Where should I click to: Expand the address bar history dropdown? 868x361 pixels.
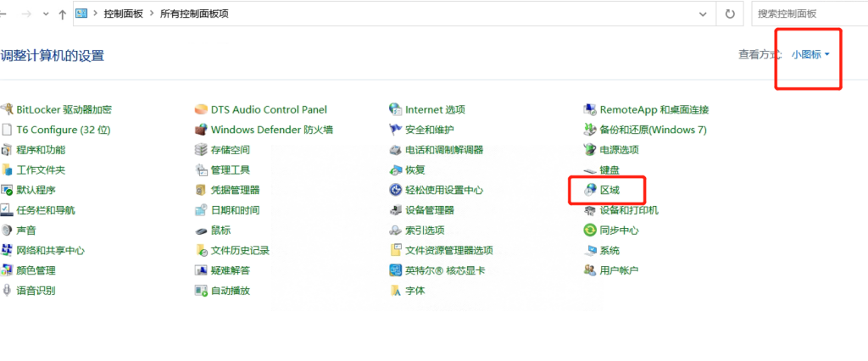pyautogui.click(x=703, y=14)
